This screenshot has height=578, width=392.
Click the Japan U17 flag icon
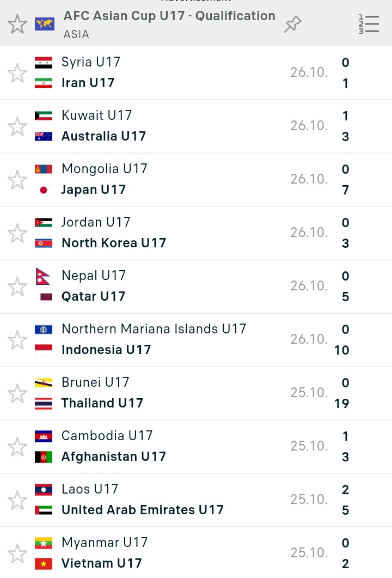pos(44,190)
